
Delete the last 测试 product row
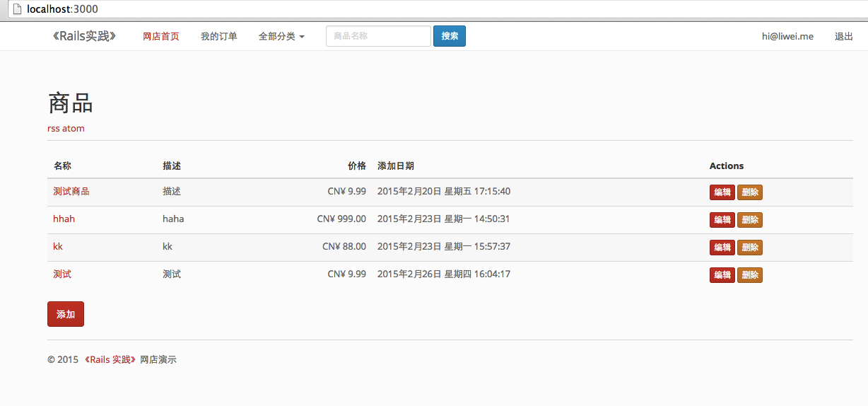[x=750, y=275]
